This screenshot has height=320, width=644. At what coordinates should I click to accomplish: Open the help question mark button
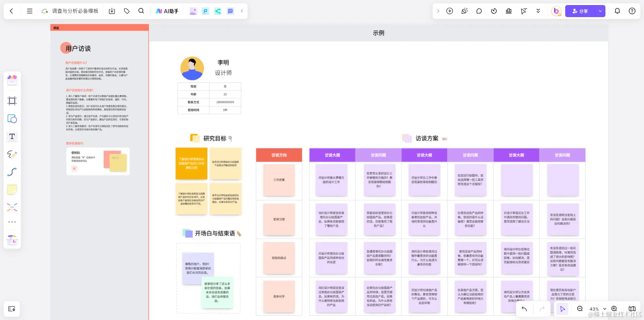click(632, 11)
